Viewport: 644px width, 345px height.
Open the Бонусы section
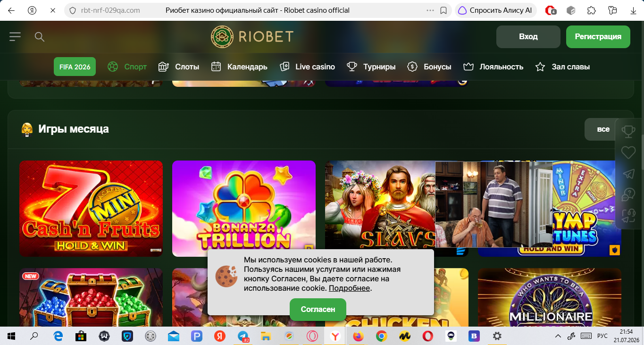(x=429, y=67)
